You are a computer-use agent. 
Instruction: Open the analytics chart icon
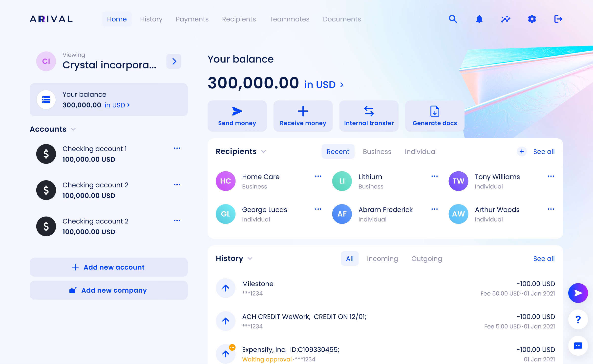tap(506, 19)
